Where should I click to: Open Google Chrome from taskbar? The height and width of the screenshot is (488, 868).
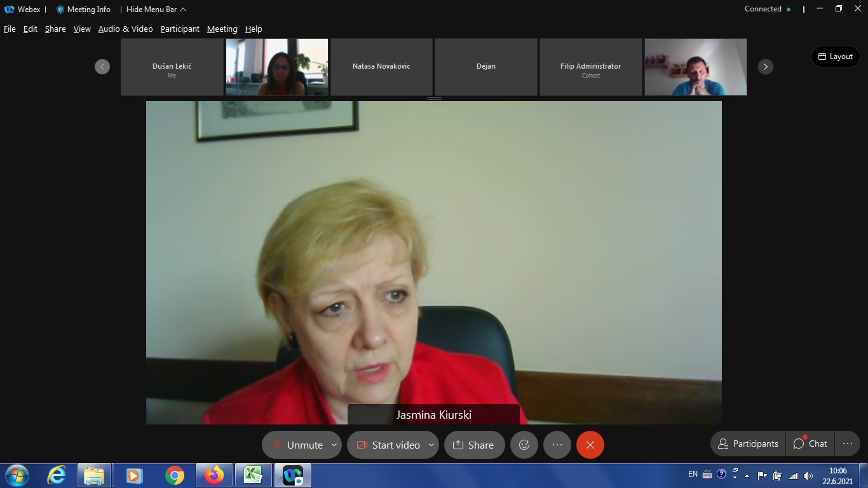pyautogui.click(x=174, y=475)
